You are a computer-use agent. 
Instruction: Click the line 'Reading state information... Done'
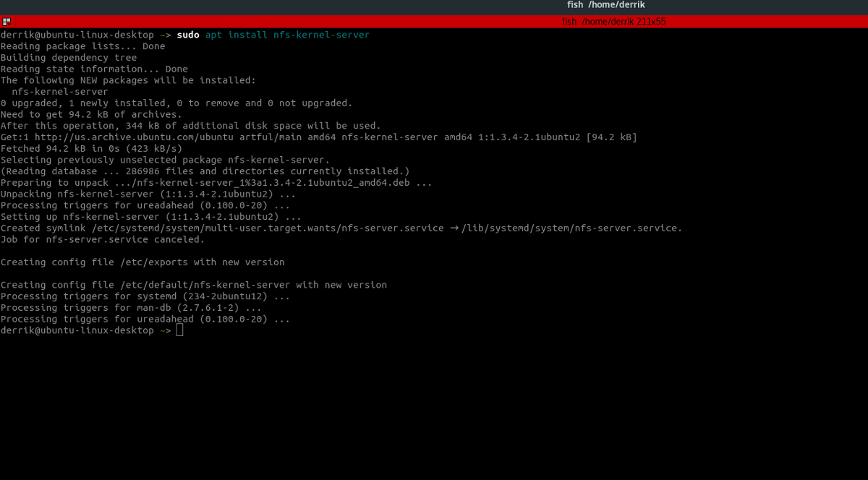click(x=95, y=69)
